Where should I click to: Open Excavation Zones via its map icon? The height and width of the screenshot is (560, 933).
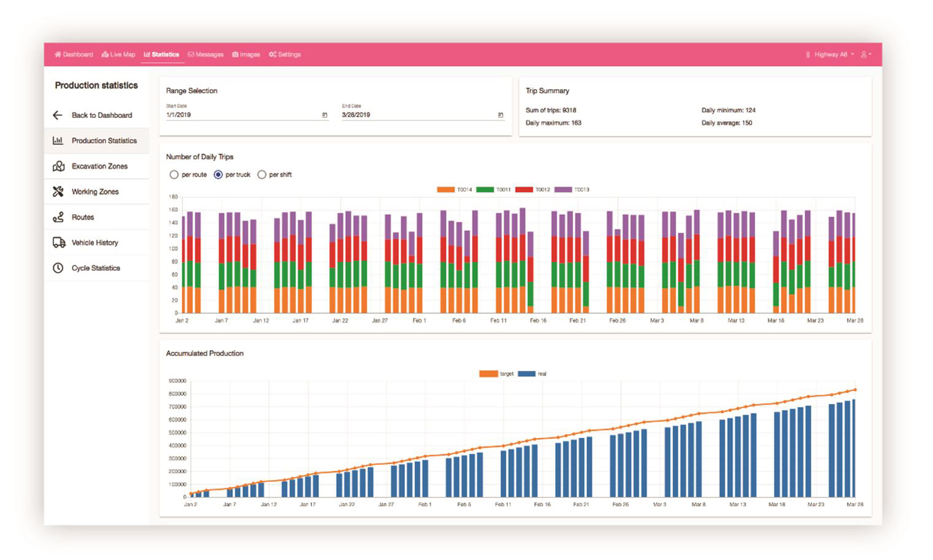(x=58, y=166)
